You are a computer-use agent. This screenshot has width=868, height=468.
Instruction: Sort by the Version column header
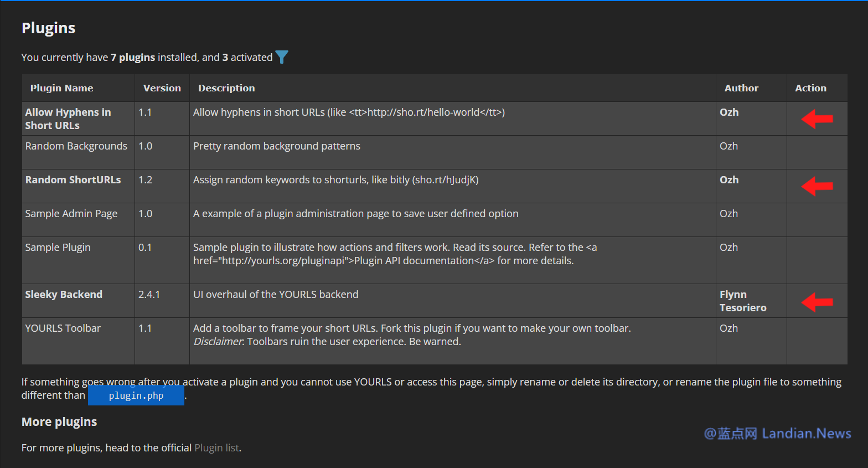(162, 88)
